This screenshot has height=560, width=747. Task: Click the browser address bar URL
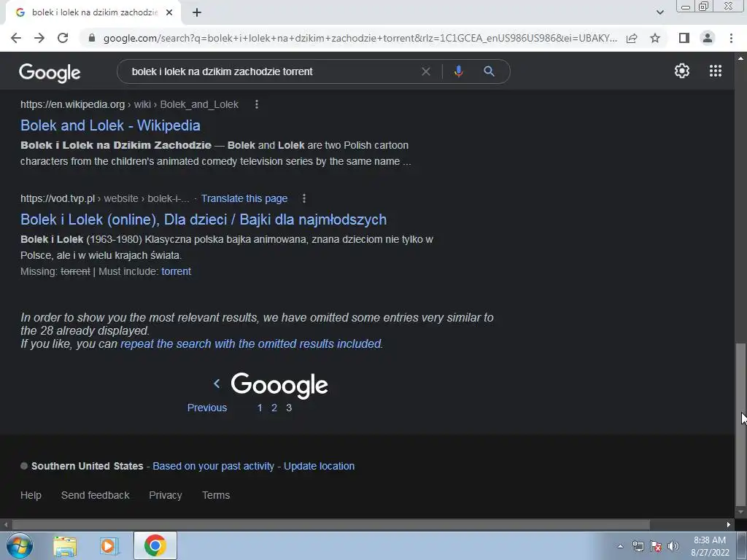tap(360, 38)
